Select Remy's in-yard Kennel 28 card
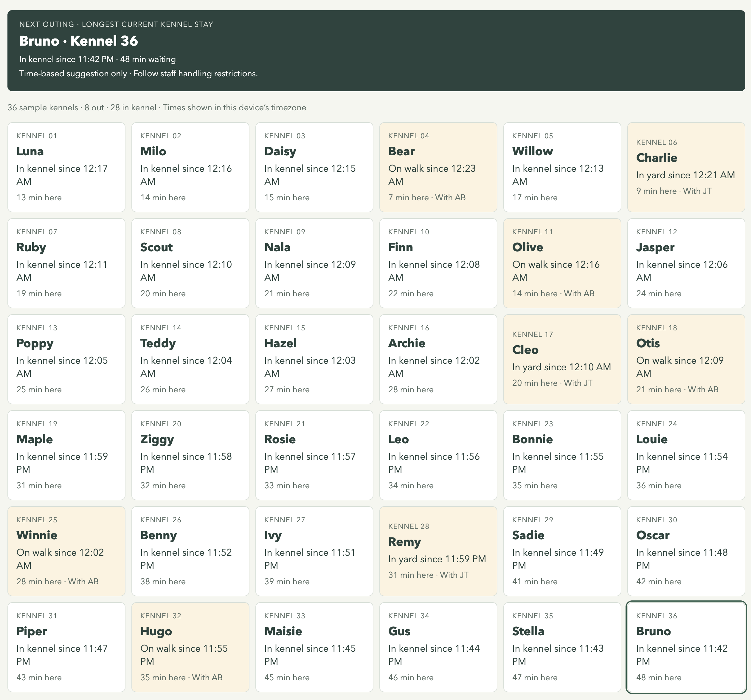The image size is (751, 700). tap(438, 551)
